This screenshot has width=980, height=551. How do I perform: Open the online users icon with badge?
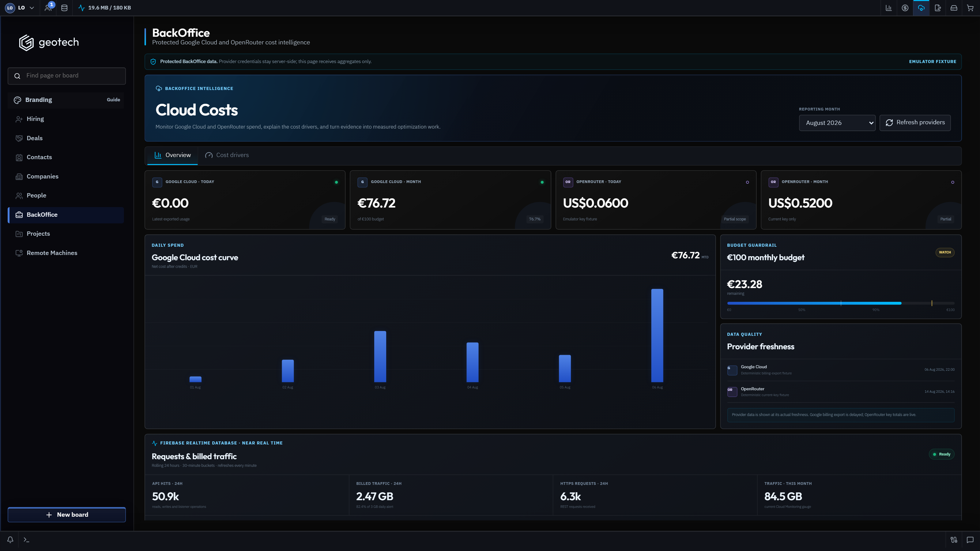[x=48, y=8]
